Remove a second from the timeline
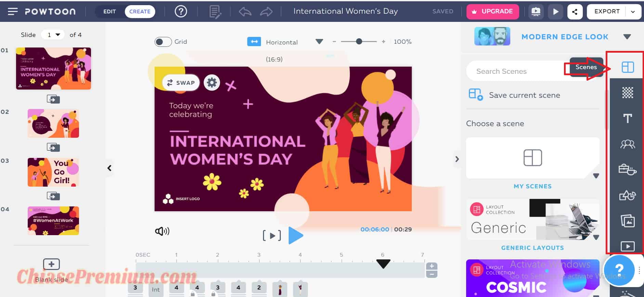Image resolution: width=644 pixels, height=297 pixels. click(432, 274)
